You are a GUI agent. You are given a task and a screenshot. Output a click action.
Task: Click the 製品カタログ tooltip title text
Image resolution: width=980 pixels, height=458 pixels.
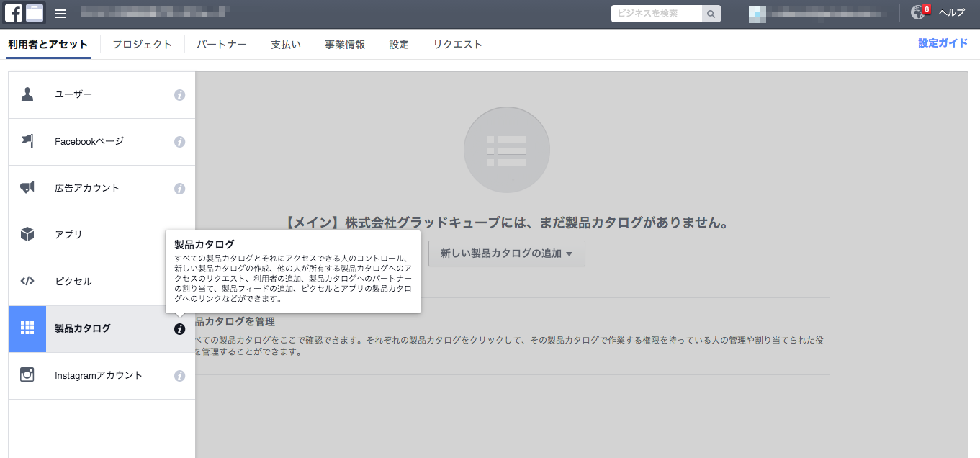(204, 245)
